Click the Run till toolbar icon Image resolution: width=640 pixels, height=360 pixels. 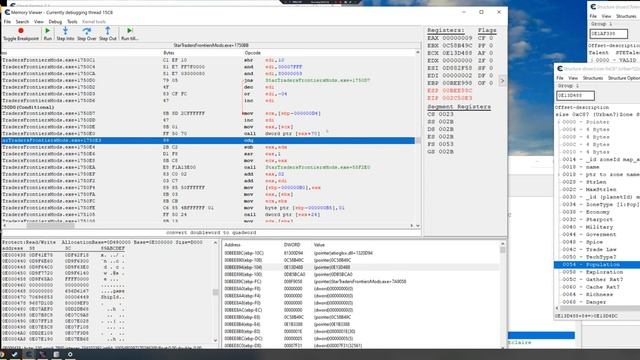(130, 34)
